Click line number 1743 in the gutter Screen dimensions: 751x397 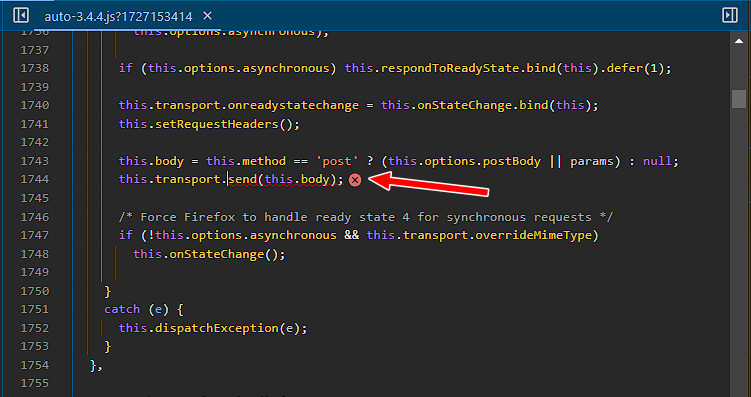[x=34, y=161]
